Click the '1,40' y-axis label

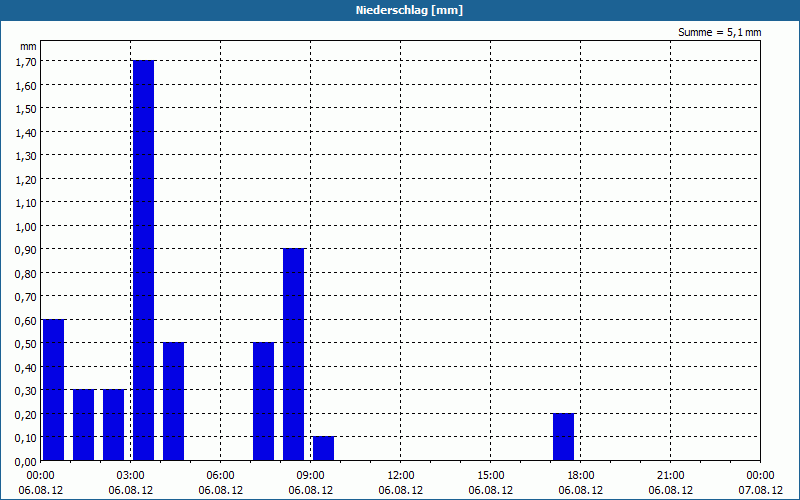click(x=26, y=133)
